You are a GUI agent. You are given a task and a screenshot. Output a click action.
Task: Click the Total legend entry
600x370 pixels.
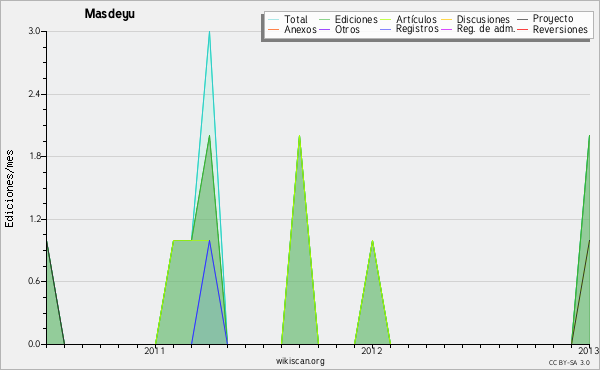[288, 19]
